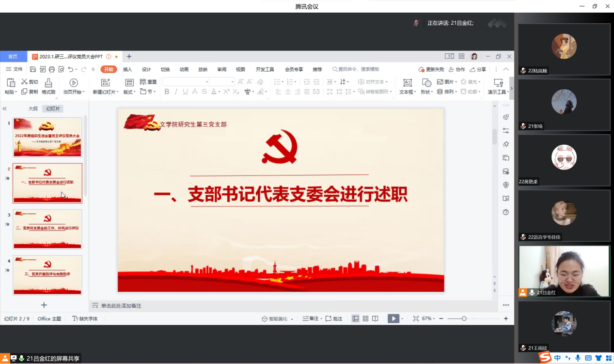The height and width of the screenshot is (364, 614).
Task: Open the Insert (插入) ribbon tab
Action: click(127, 69)
